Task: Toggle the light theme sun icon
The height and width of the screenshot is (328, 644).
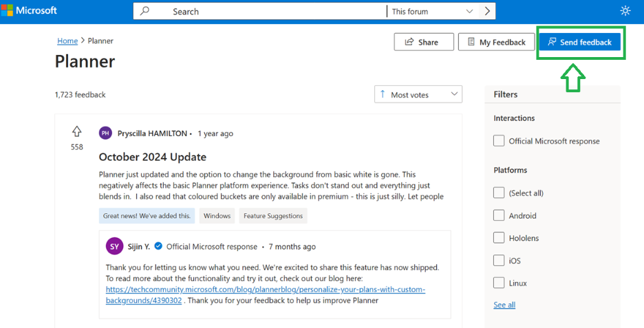Action: [625, 11]
